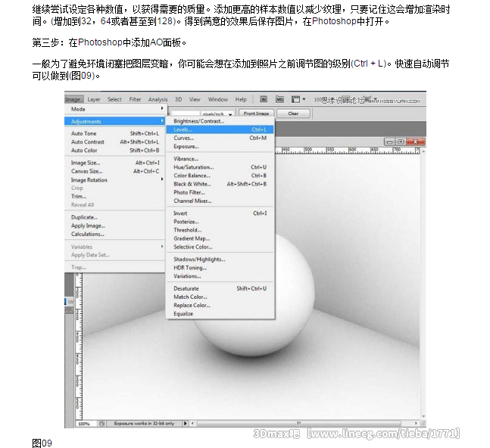Click the Mini Bridge icon
This screenshot has width=490, height=448.
pos(279,99)
